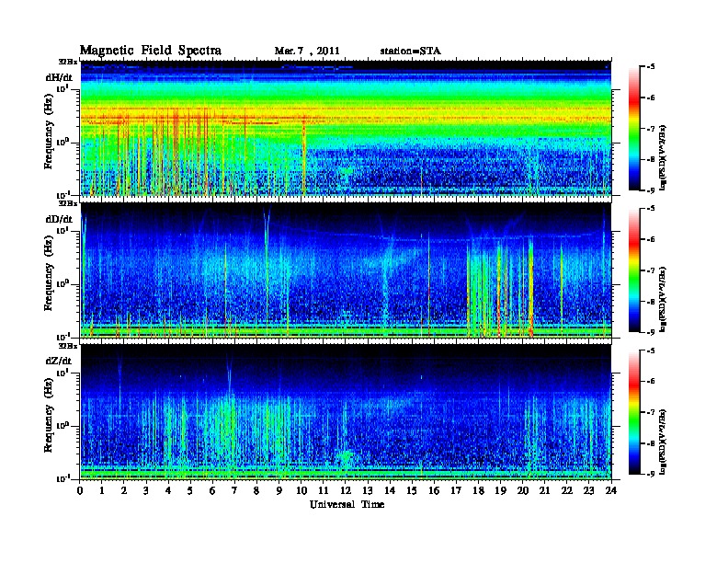
Task: Click hour tick label "2" on time axis
Action: [x=124, y=491]
